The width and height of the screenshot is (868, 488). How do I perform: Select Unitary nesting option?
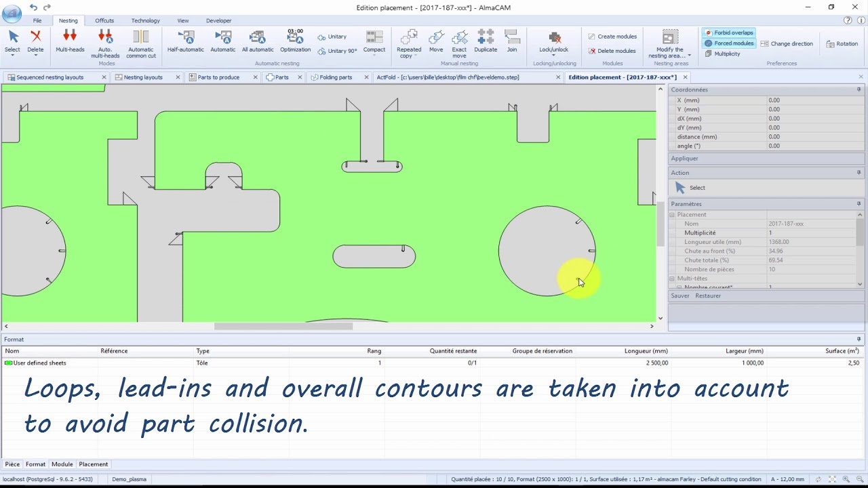(332, 37)
